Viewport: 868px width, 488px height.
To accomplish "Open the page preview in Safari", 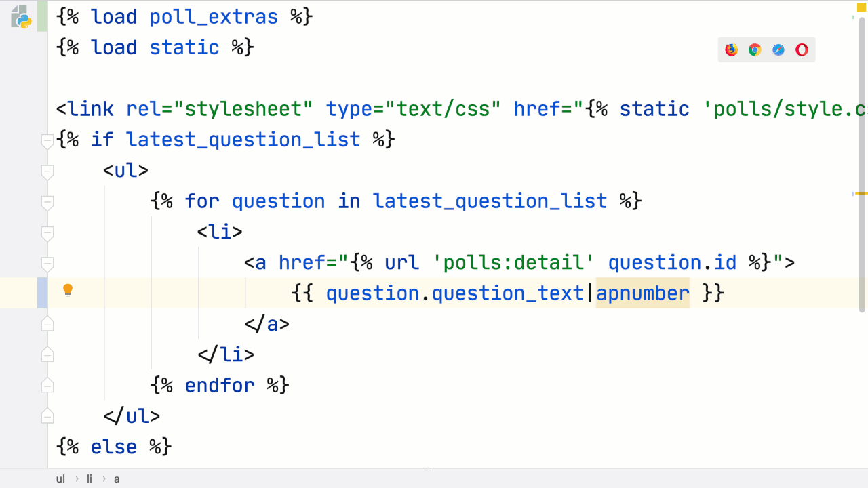I will click(x=778, y=49).
